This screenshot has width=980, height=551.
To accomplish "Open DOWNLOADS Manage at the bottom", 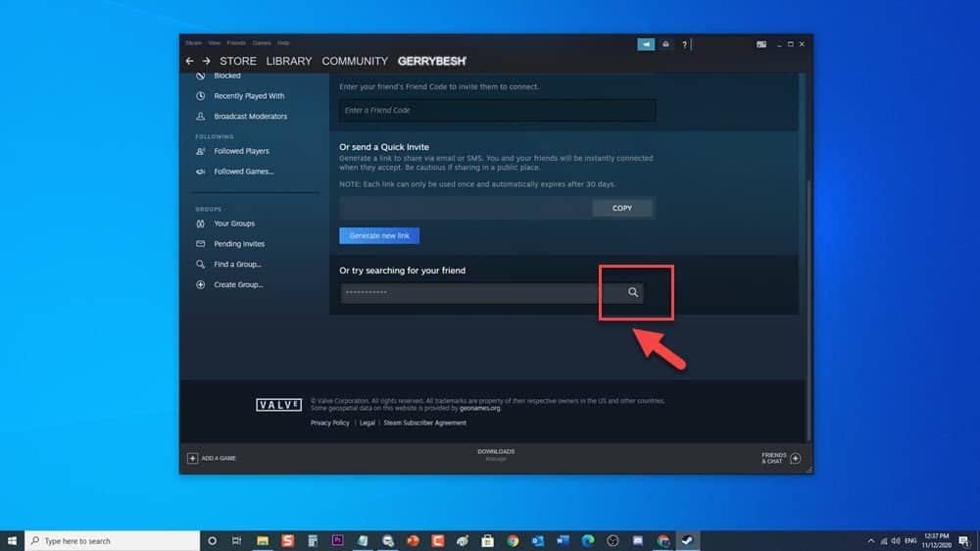I will [x=496, y=455].
